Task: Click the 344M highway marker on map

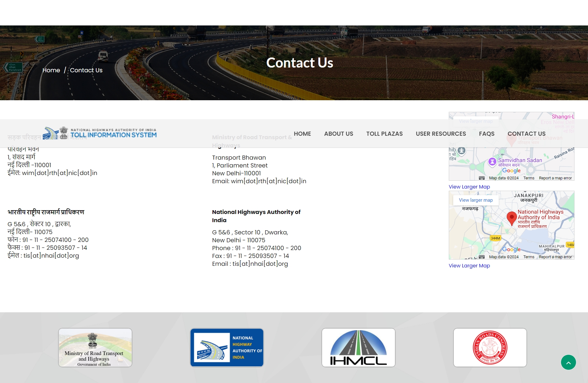Action: coord(495,238)
